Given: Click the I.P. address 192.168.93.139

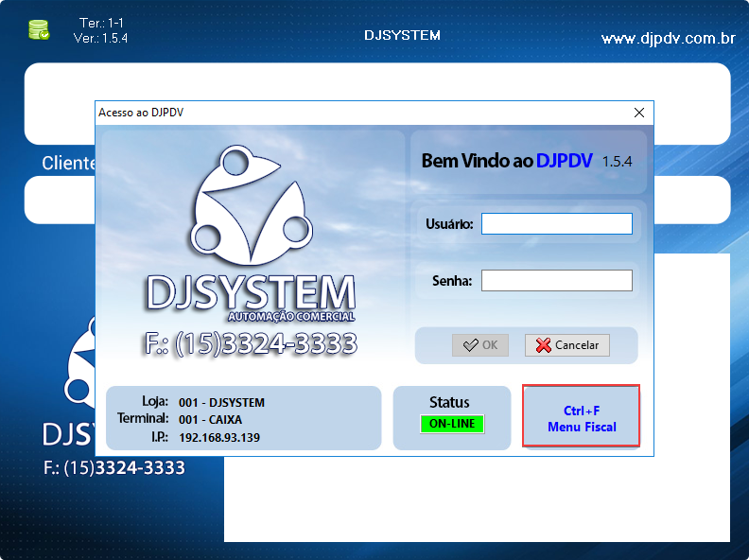Looking at the screenshot, I should pyautogui.click(x=218, y=437).
